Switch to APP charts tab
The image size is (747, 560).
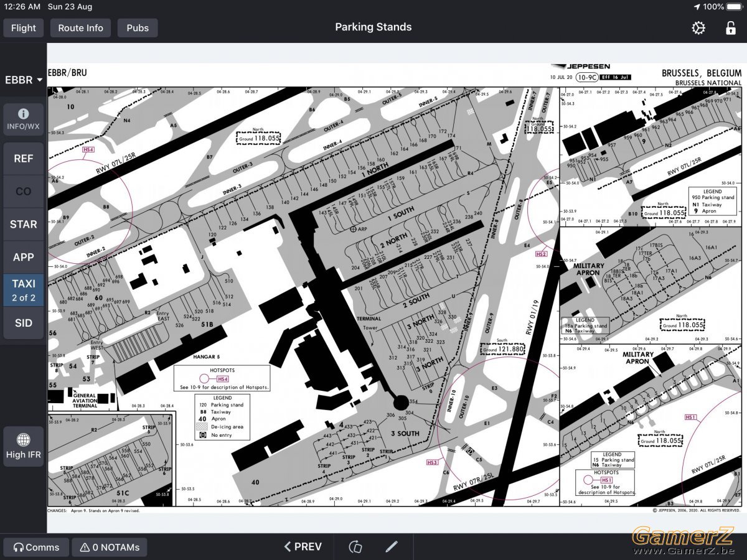point(24,258)
